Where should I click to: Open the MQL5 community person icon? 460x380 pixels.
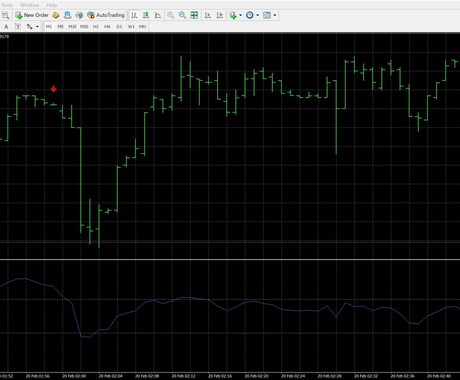[67, 15]
